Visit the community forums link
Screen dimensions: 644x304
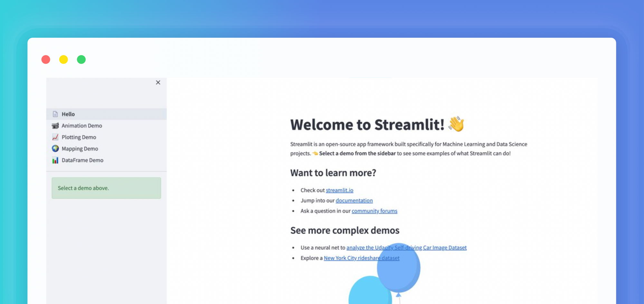[x=374, y=211]
